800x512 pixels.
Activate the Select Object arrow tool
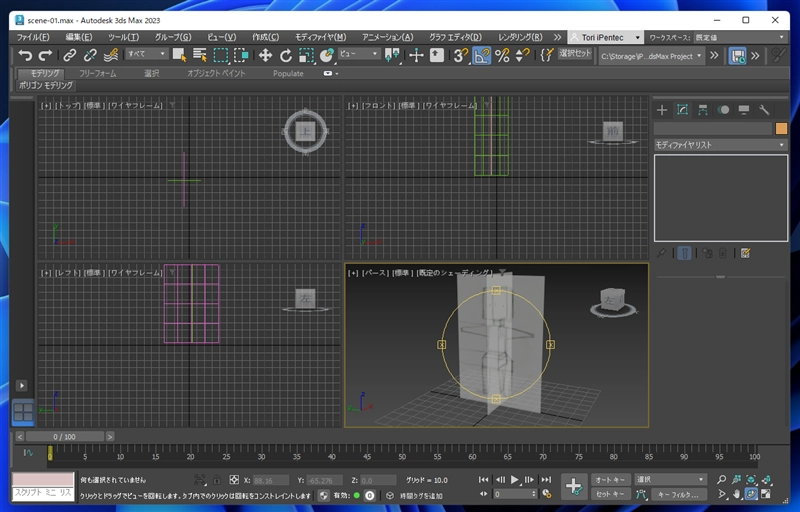(x=179, y=55)
